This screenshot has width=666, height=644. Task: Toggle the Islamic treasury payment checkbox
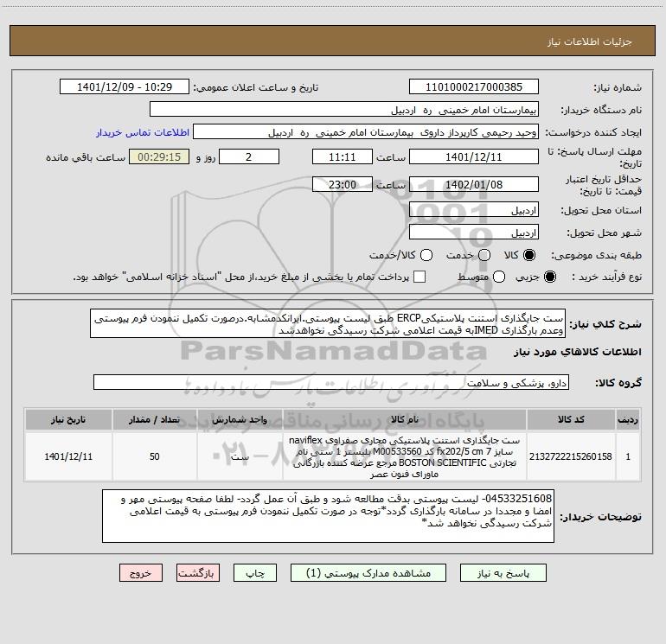point(419,277)
